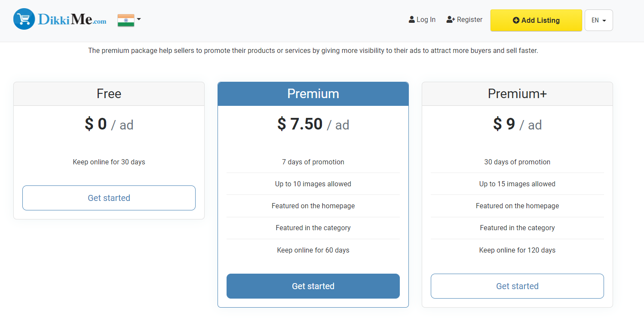Open the EN language dropdown
This screenshot has height=327, width=644.
(x=598, y=20)
